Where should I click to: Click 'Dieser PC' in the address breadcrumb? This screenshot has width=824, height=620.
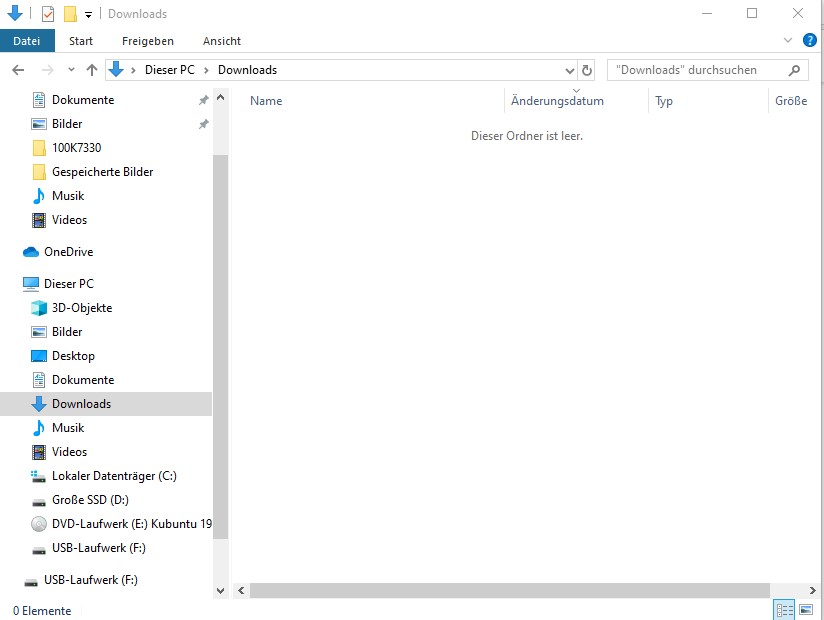[x=170, y=70]
